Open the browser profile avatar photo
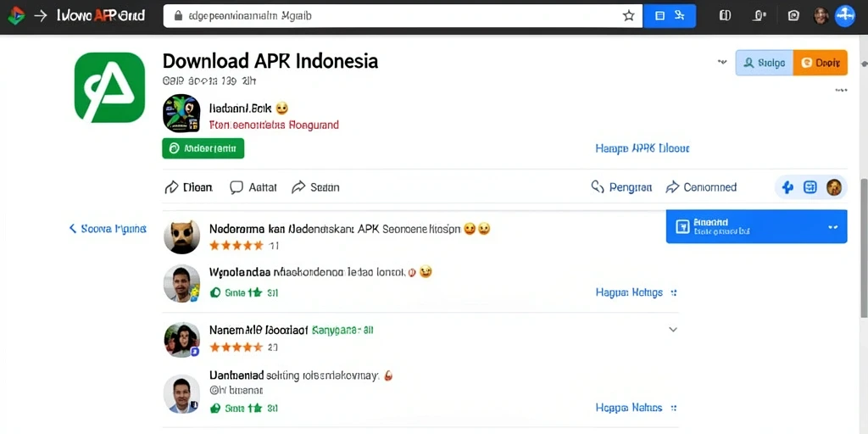Viewport: 868px width, 434px height. pyautogui.click(x=821, y=16)
